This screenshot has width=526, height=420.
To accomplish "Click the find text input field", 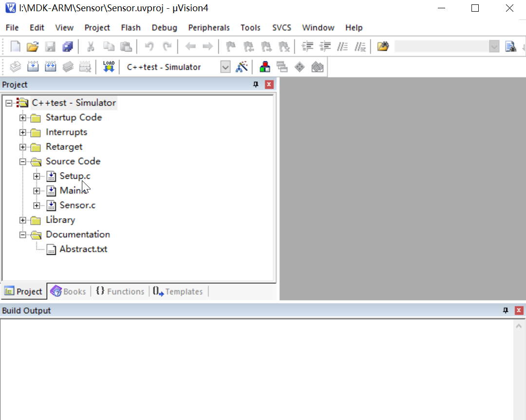I will tap(441, 47).
